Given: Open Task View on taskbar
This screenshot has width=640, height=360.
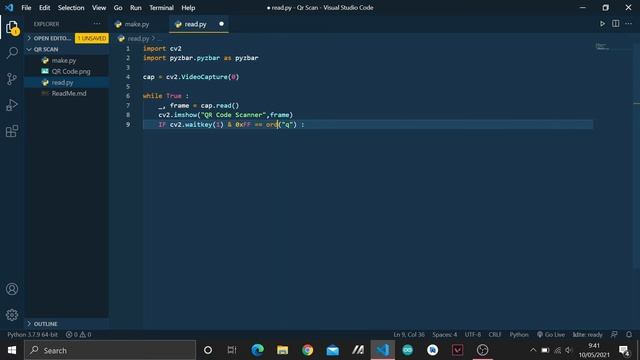Looking at the screenshot, I should 232,350.
